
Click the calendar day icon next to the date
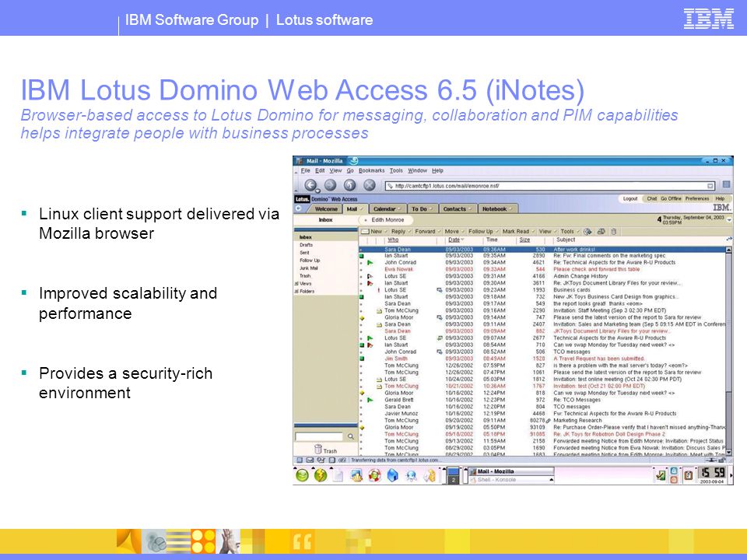click(659, 219)
